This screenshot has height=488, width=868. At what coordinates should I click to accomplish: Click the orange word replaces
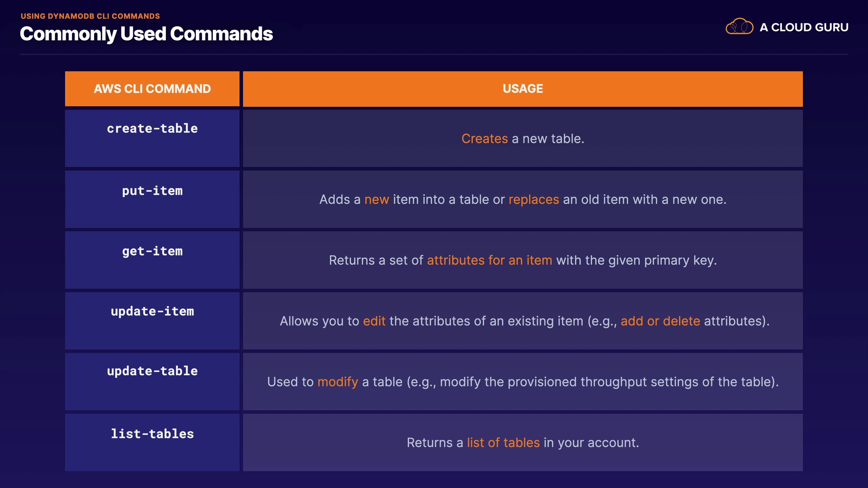coord(533,200)
